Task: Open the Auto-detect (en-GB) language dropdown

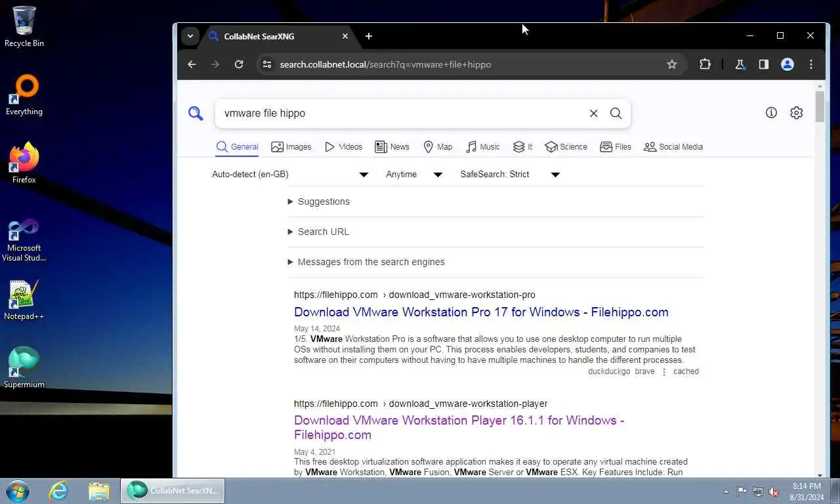Action: click(290, 175)
